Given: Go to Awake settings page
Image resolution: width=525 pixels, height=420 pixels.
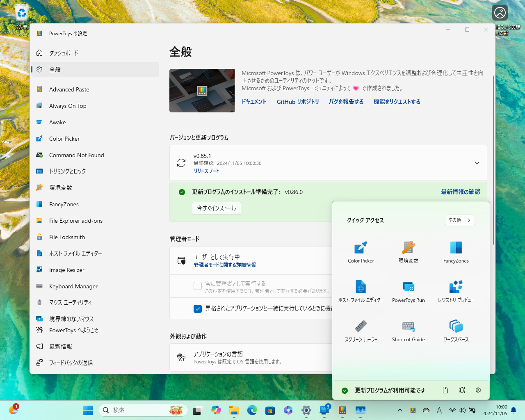Looking at the screenshot, I should pyautogui.click(x=95, y=122).
